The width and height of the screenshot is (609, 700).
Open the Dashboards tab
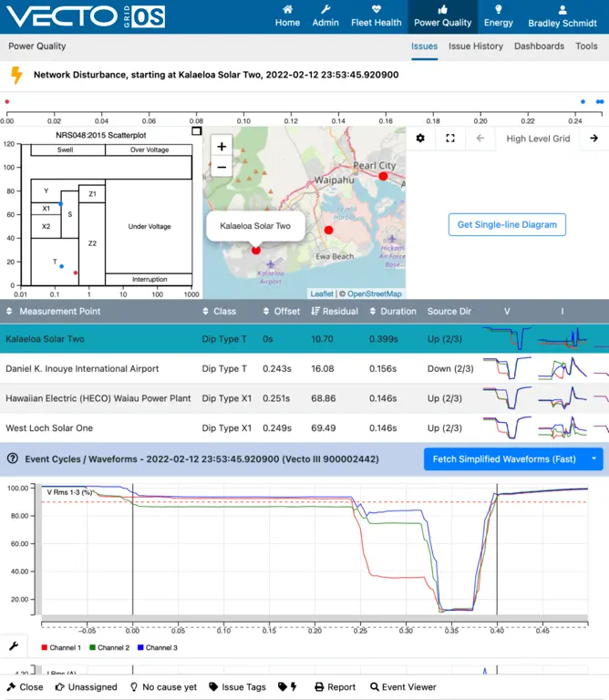pyautogui.click(x=539, y=46)
